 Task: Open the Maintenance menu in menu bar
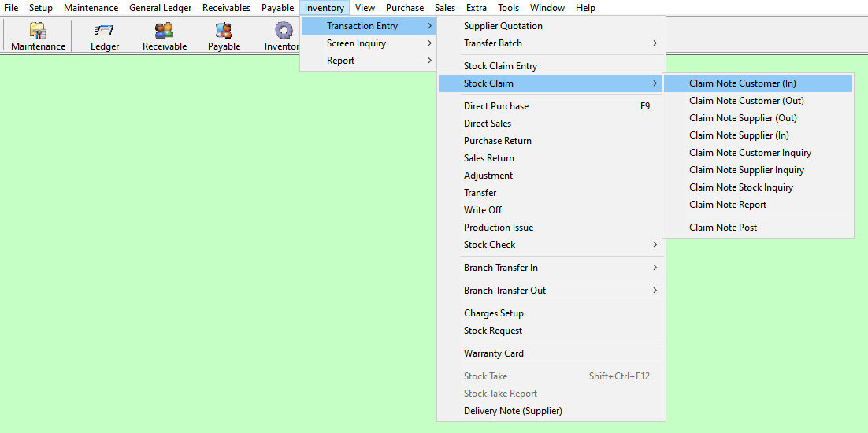click(91, 8)
